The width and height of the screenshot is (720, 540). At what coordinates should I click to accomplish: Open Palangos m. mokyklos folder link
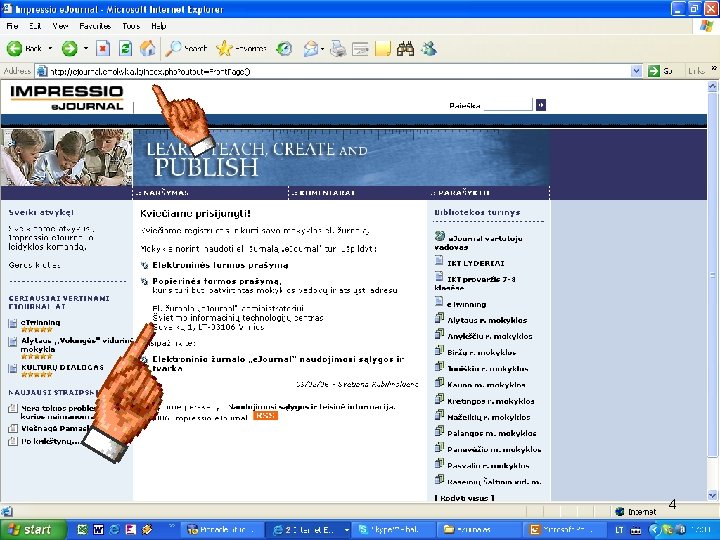(x=492, y=433)
